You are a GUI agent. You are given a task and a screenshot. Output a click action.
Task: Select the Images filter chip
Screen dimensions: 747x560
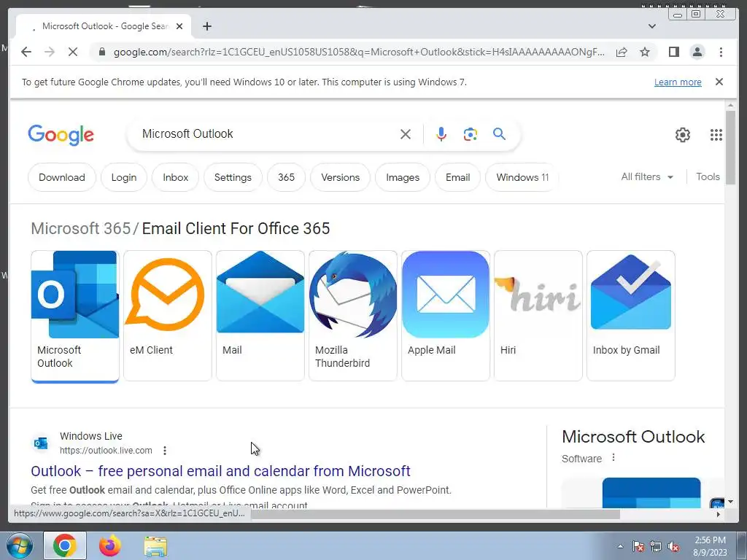403,177
